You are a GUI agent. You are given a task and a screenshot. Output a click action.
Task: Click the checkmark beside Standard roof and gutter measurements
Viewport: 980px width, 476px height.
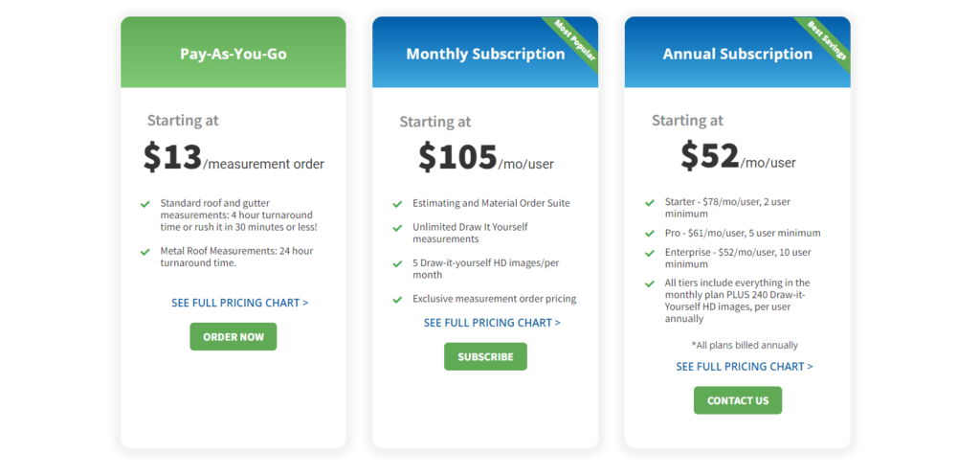pos(145,204)
